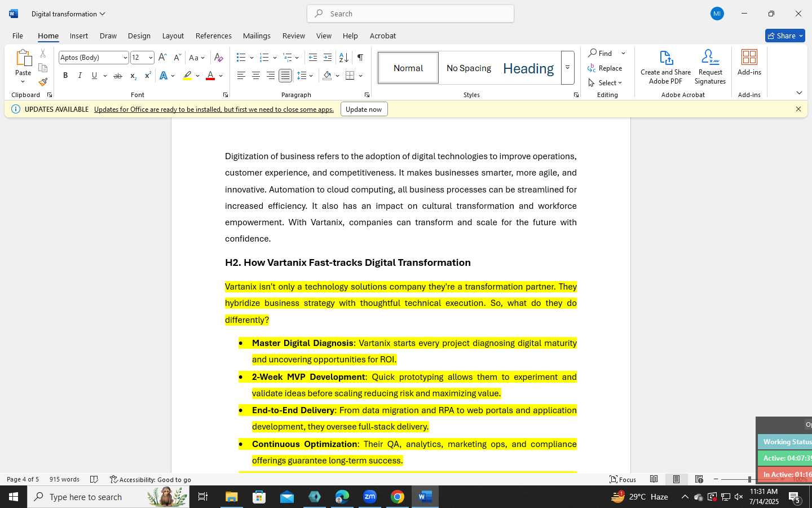Image resolution: width=812 pixels, height=508 pixels.
Task: Toggle Underline formatting
Action: 95,76
